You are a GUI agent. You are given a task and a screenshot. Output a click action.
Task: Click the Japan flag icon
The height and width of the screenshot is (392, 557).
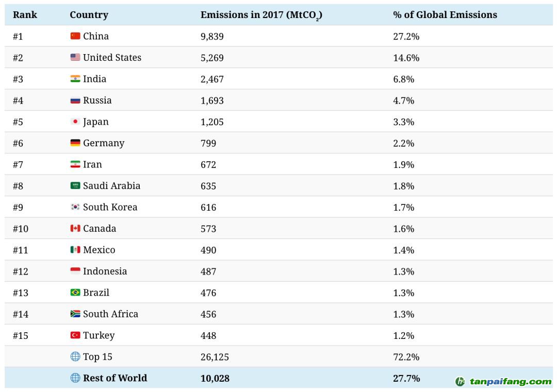pyautogui.click(x=75, y=122)
